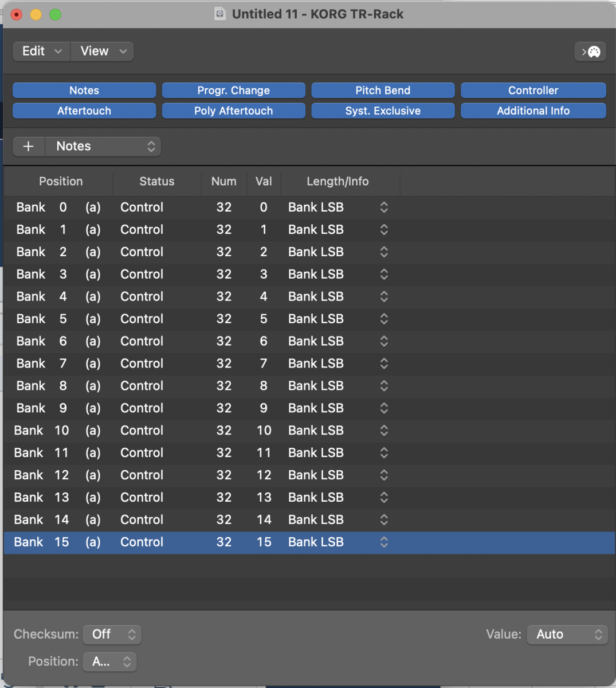Open Bank LSB stepper on Bank 2 row

pos(384,252)
